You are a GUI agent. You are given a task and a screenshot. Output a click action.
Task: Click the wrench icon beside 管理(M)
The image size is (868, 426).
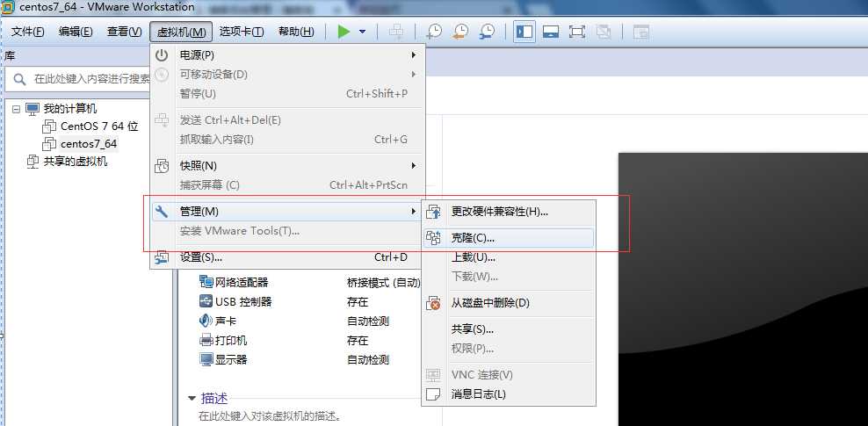tap(162, 212)
